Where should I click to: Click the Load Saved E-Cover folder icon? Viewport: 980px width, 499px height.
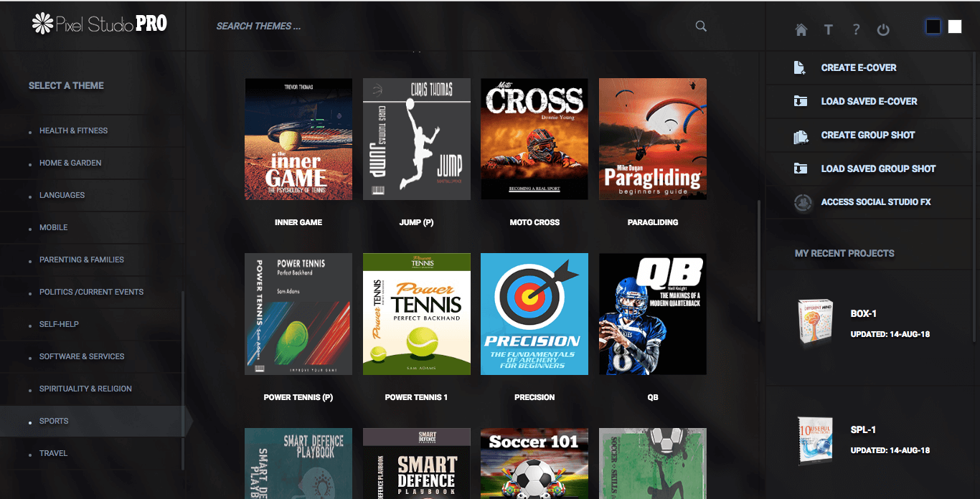click(x=800, y=101)
